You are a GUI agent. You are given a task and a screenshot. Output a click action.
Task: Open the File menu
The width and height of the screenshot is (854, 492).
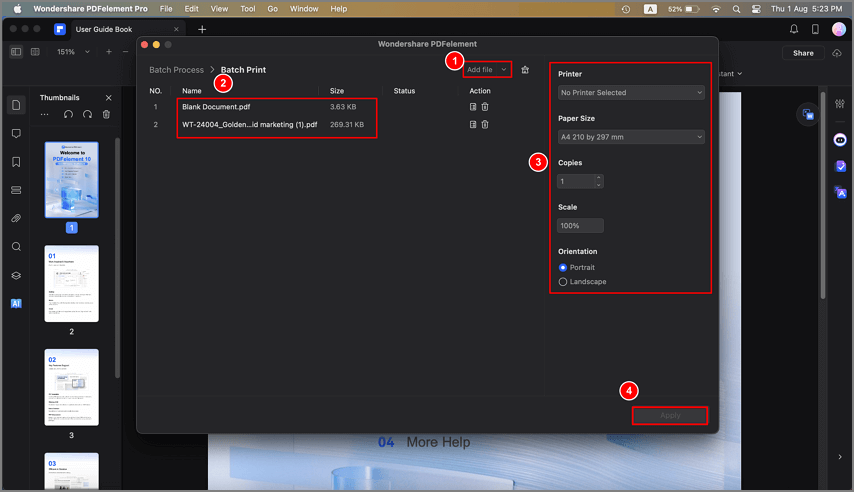[x=166, y=9]
